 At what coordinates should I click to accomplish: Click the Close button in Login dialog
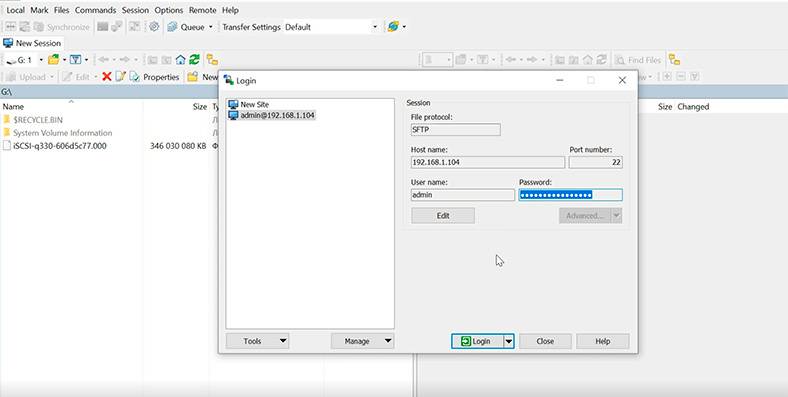coord(545,341)
